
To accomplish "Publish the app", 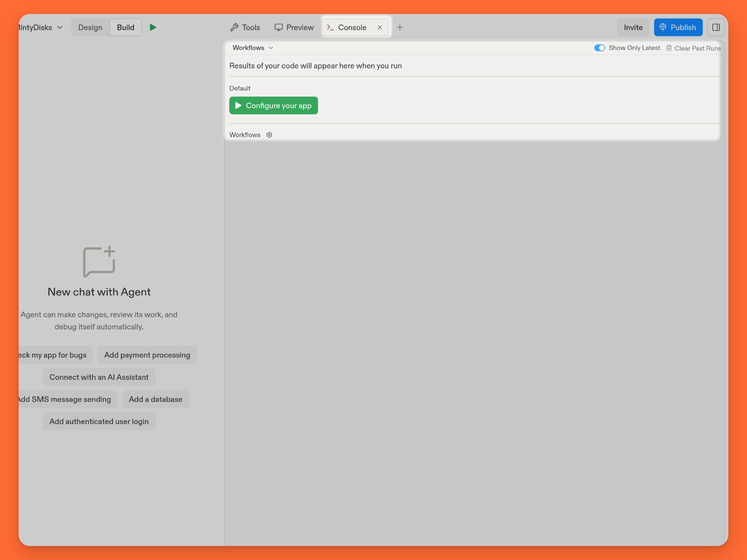I will coord(678,28).
